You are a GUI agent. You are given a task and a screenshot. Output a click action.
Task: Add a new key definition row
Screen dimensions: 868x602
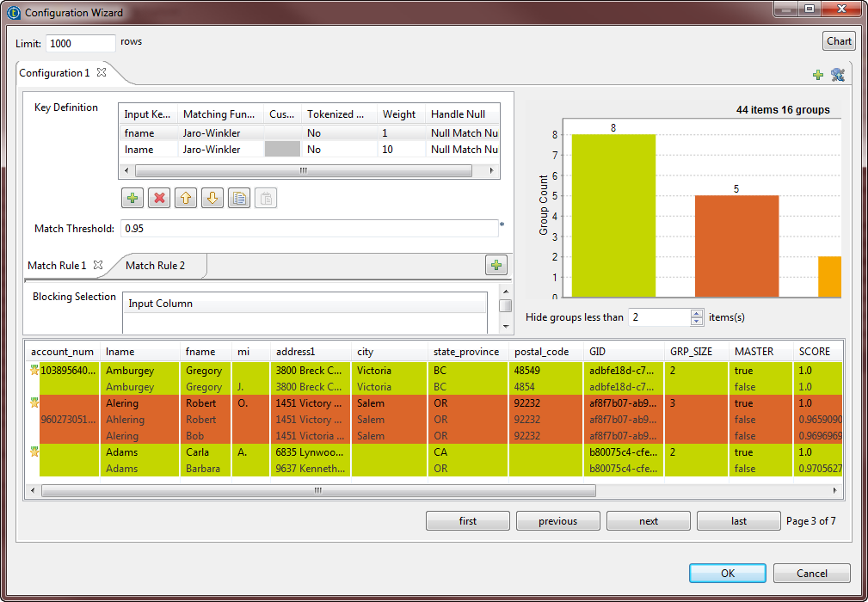132,199
